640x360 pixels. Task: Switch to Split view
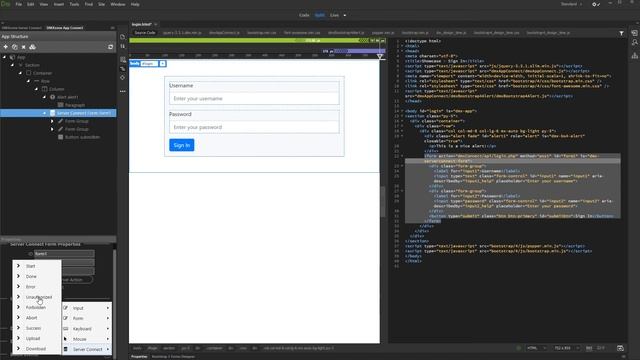click(x=320, y=15)
